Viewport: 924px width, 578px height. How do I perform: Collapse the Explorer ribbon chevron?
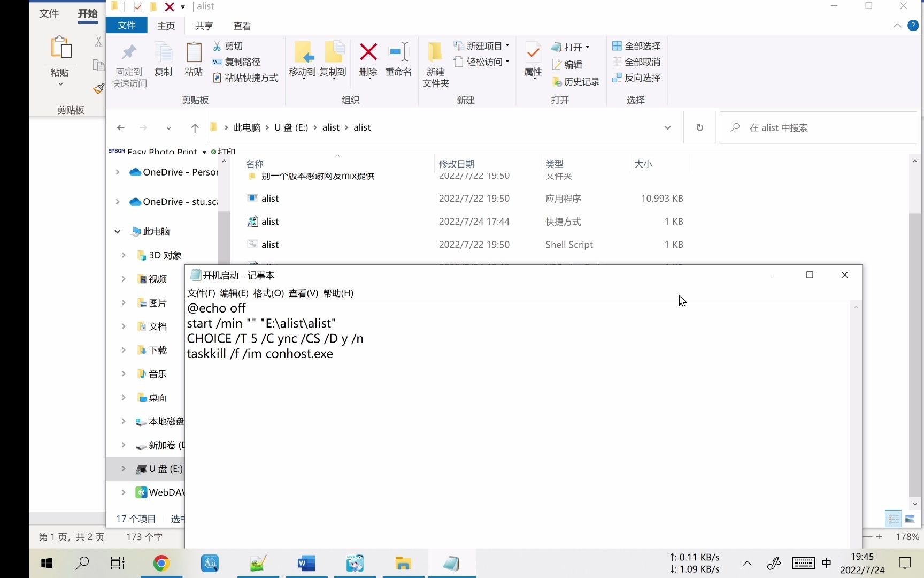(x=897, y=26)
